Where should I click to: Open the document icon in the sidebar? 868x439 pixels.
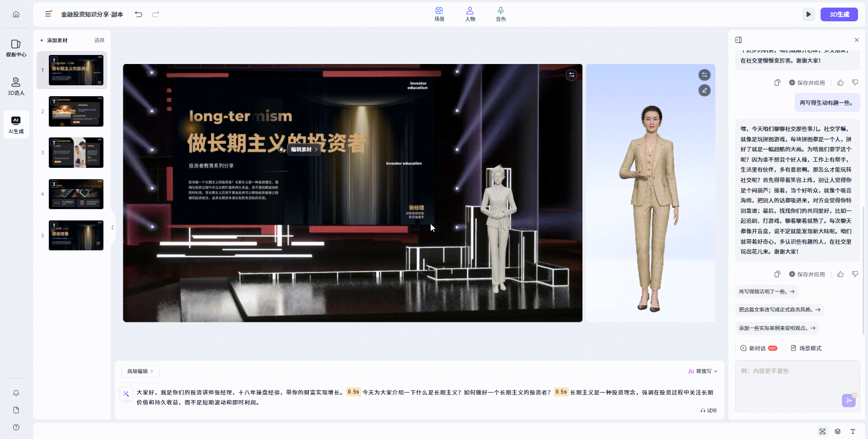coord(16,410)
